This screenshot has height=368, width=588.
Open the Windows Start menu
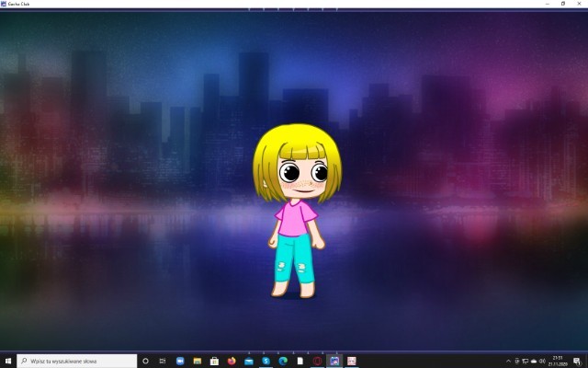click(8, 361)
